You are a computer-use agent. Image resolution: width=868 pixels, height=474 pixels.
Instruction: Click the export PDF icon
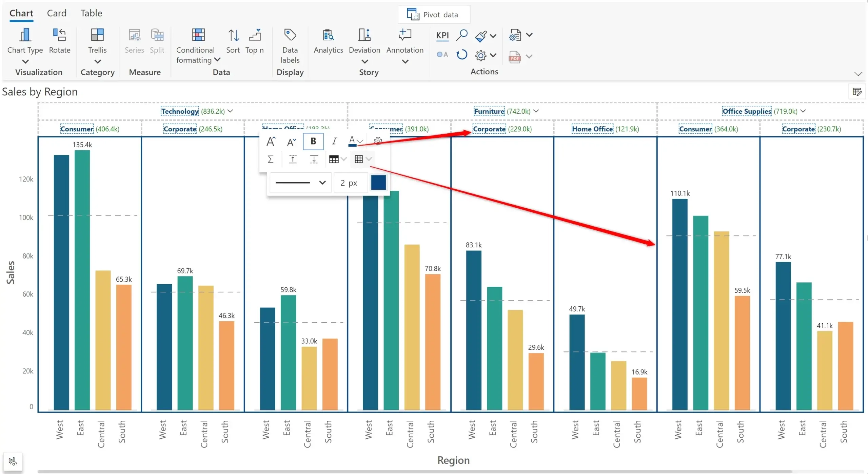pyautogui.click(x=514, y=56)
